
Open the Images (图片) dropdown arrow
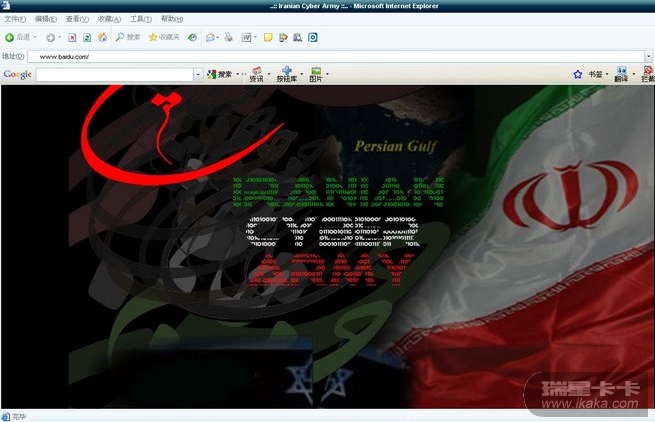[x=327, y=74]
